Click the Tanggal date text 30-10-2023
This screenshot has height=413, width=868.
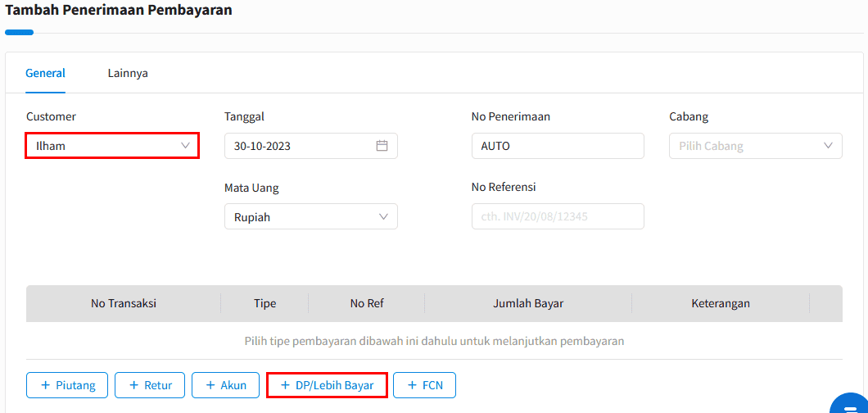262,146
